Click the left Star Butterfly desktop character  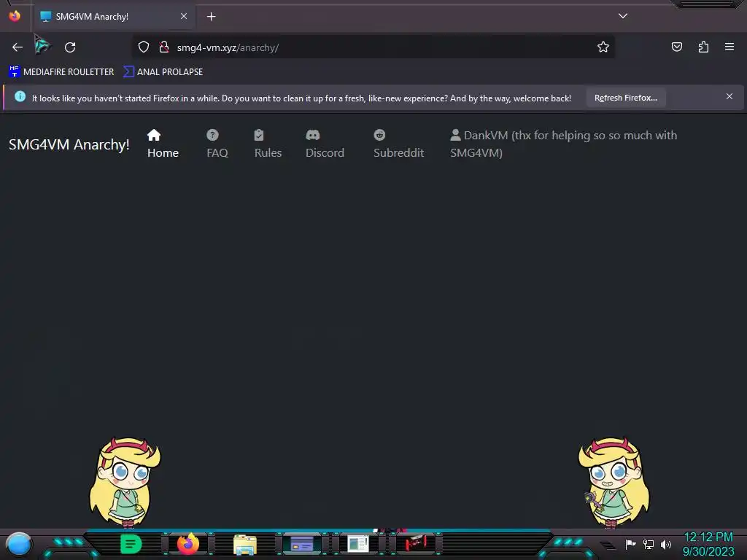(125, 483)
